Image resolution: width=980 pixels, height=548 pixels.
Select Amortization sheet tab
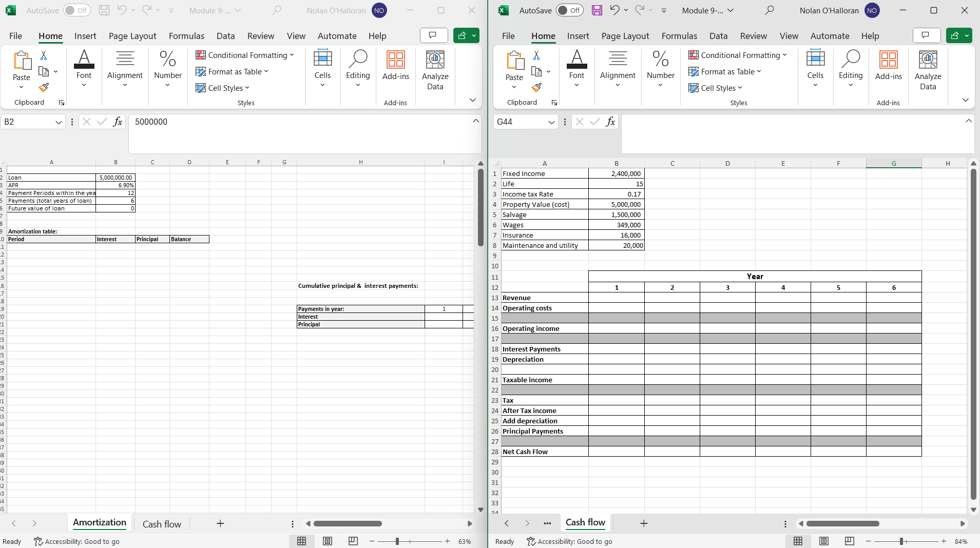tap(100, 523)
